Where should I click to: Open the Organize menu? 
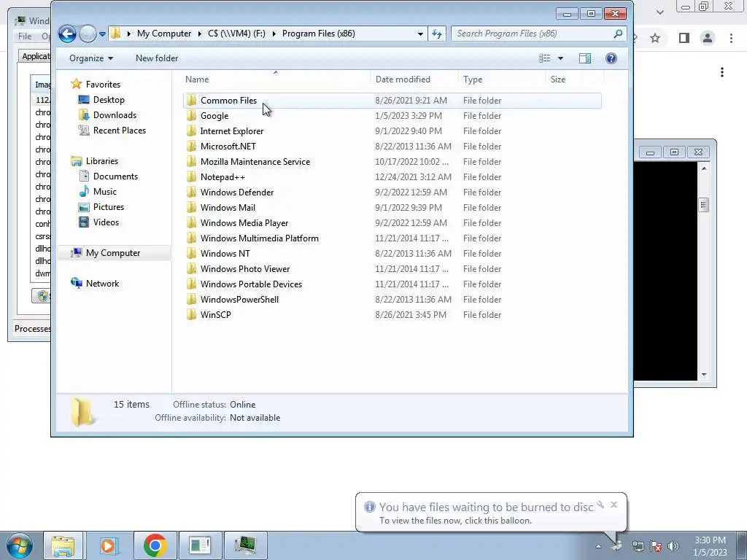[91, 58]
